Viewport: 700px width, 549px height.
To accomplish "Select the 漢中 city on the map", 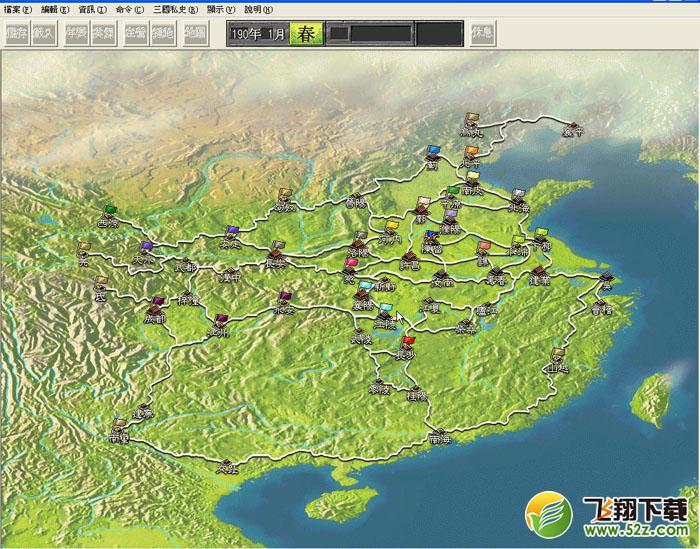I will point(230,274).
